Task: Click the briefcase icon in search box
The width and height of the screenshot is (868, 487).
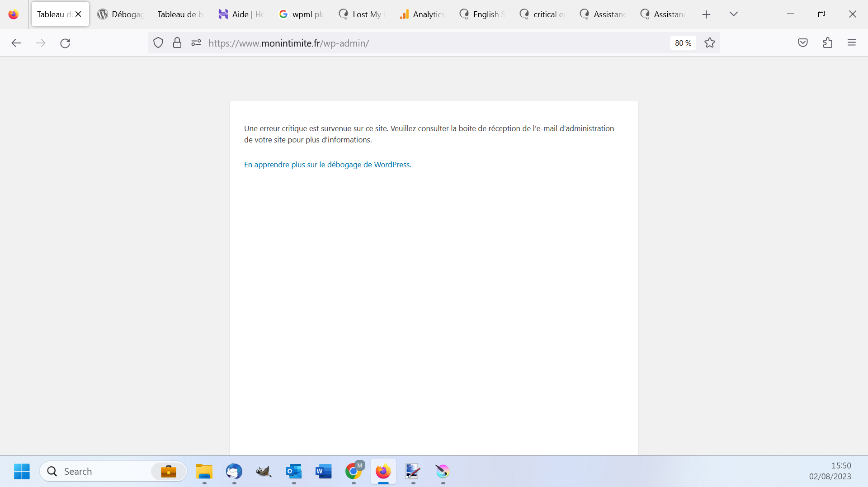Action: click(169, 471)
